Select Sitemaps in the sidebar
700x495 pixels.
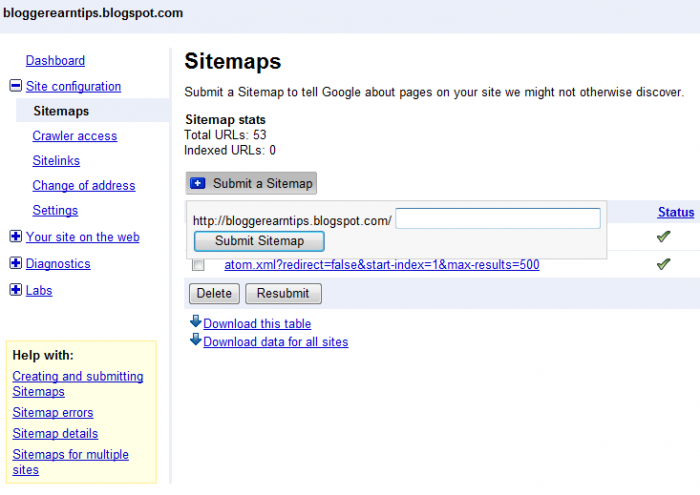(x=60, y=111)
